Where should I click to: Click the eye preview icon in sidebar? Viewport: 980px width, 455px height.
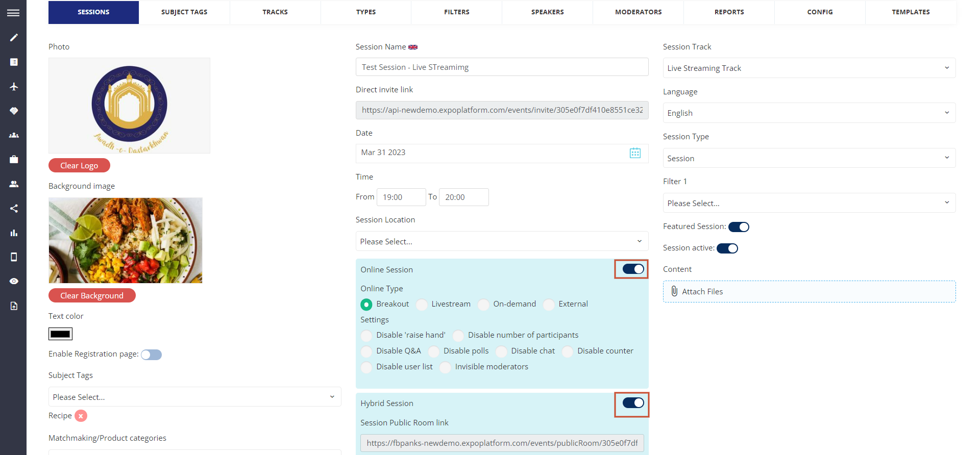coord(14,281)
